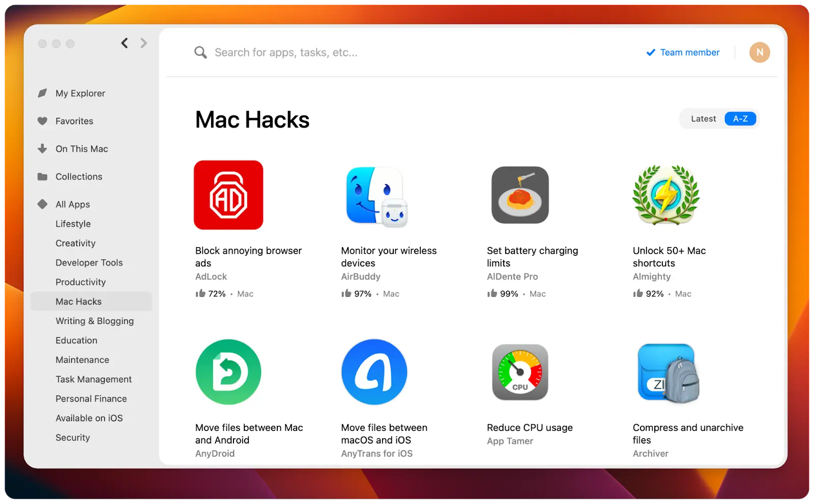Viewport: 814px width, 504px height.
Task: Click the AirBuddy app name
Action: click(x=361, y=277)
